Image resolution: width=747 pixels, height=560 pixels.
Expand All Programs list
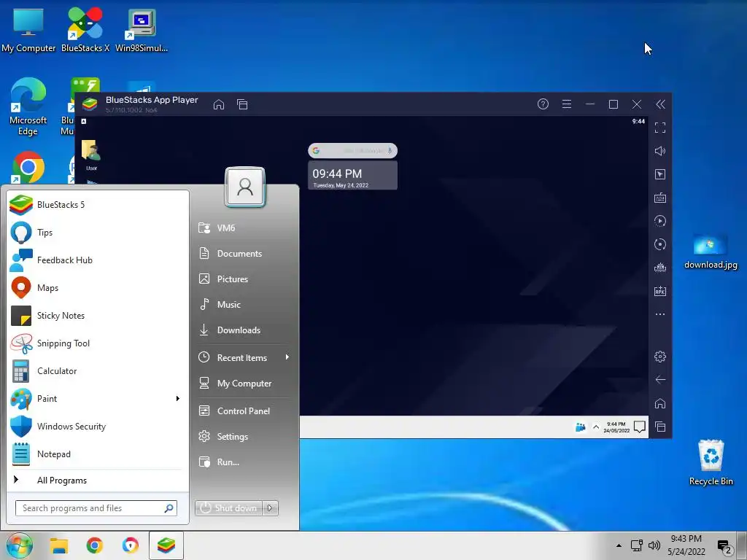point(98,480)
